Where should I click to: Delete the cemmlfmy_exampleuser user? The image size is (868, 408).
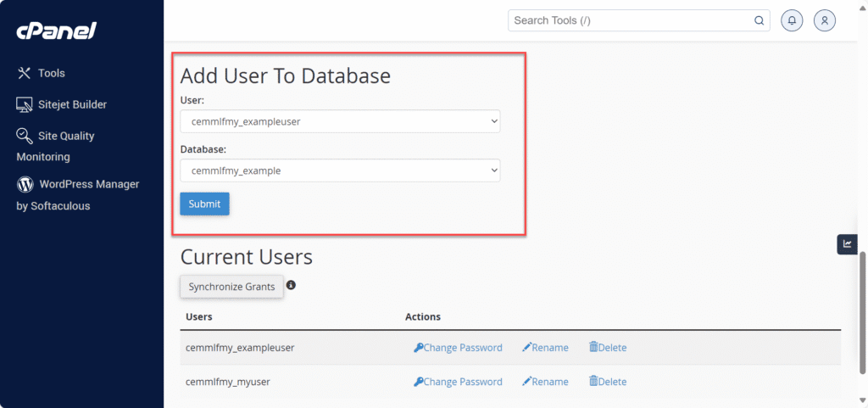(x=608, y=348)
